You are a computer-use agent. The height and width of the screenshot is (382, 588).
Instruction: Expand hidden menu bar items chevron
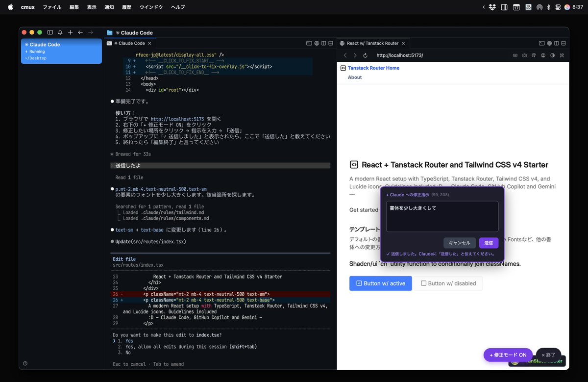coord(484,7)
